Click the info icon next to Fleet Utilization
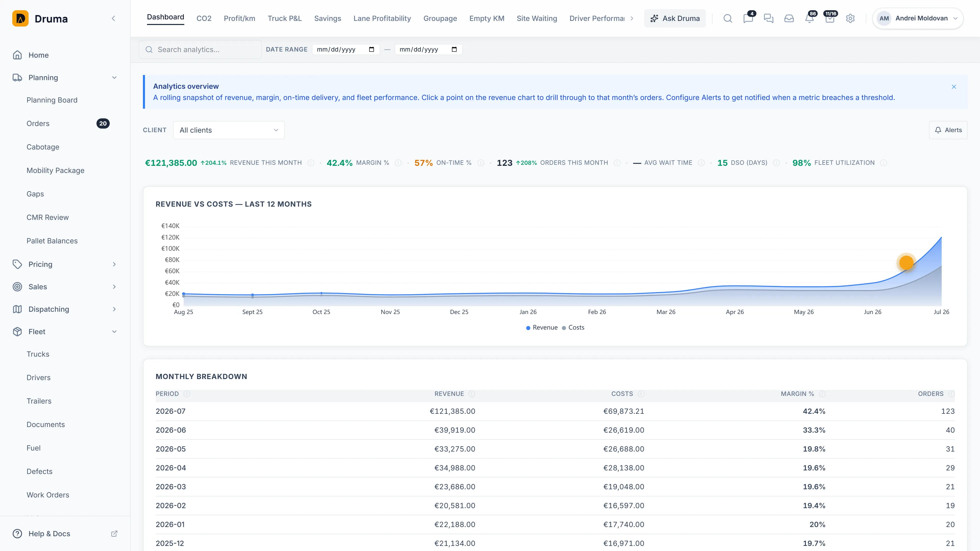Viewport: 980px width, 551px height. (884, 163)
